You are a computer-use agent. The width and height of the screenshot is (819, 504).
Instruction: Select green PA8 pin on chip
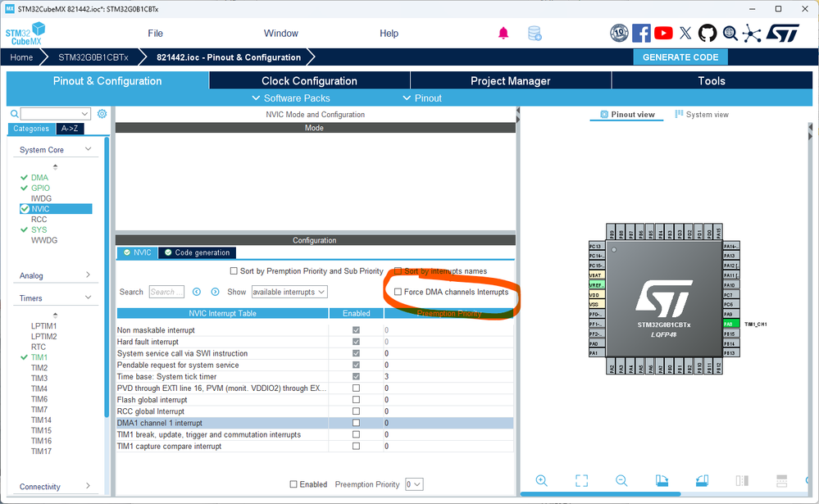730,325
